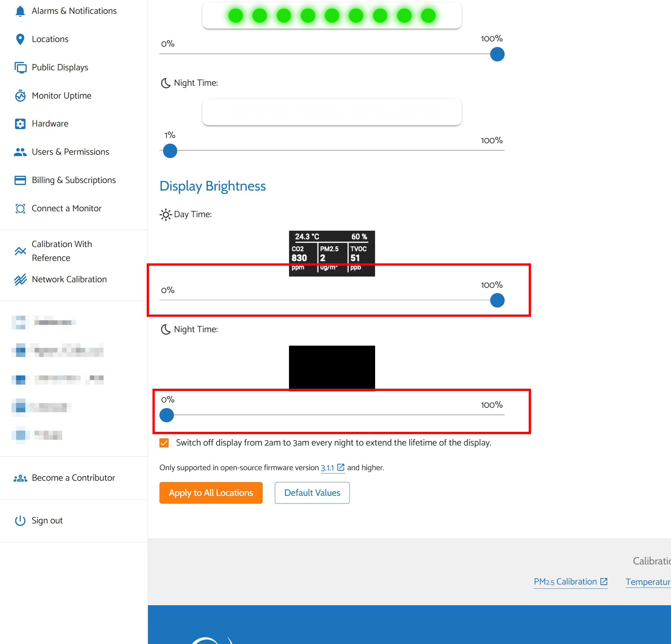Viewport: 671px width, 644px height.
Task: Click the Display Brightness Night Time slider handle
Action: pyautogui.click(x=167, y=415)
